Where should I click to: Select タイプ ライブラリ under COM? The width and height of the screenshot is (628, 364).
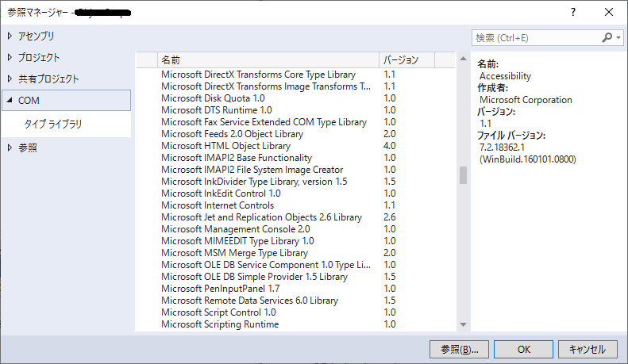point(53,124)
